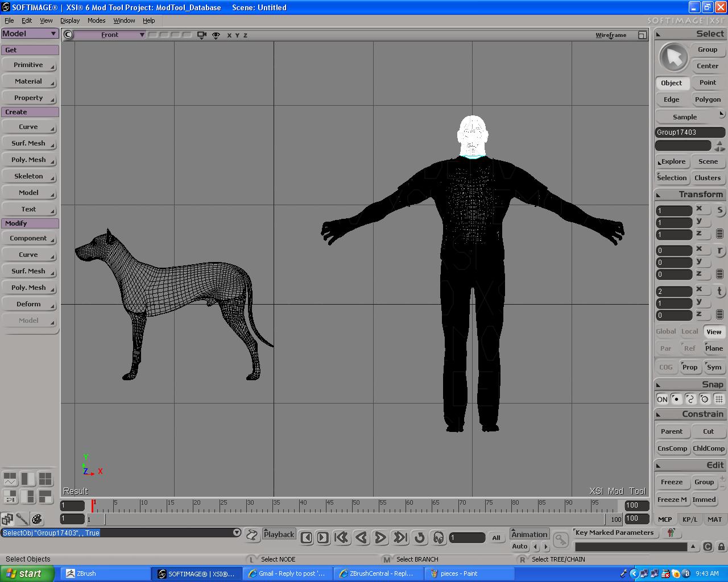Open the Display menu
The height and width of the screenshot is (582, 728).
[x=70, y=20]
